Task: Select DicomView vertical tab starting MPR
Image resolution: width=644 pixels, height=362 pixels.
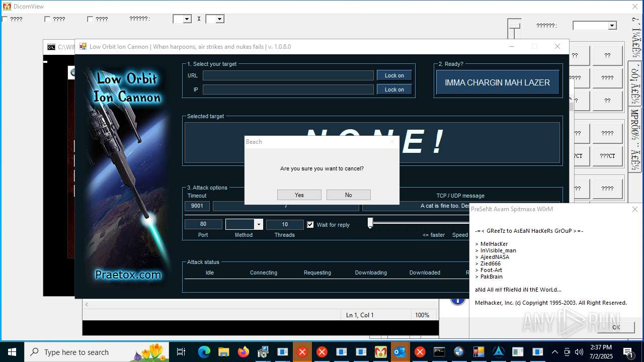Action: tap(635, 139)
